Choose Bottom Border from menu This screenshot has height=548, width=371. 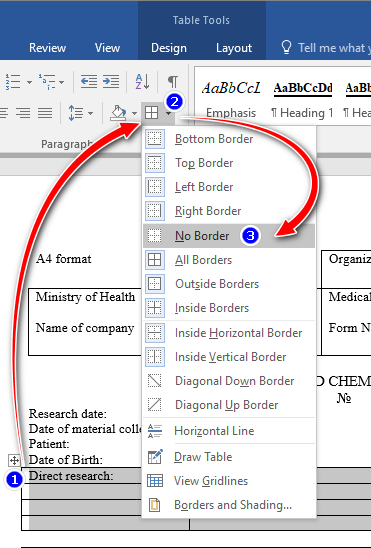coord(229,139)
